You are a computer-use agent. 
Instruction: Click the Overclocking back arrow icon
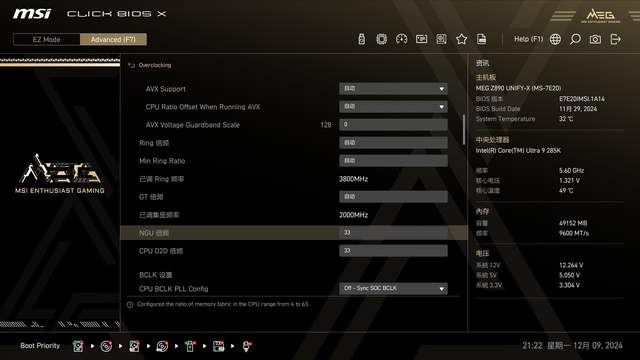[131, 65]
